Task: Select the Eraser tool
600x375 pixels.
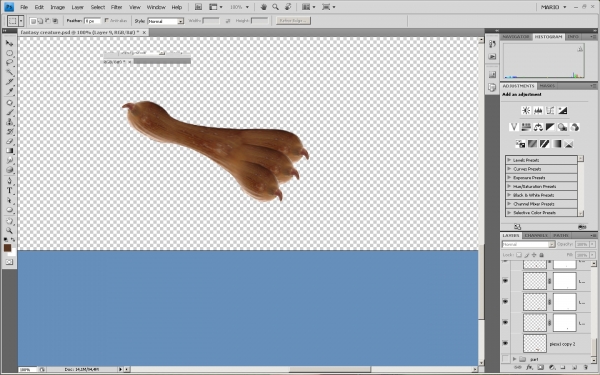Action: click(x=9, y=141)
